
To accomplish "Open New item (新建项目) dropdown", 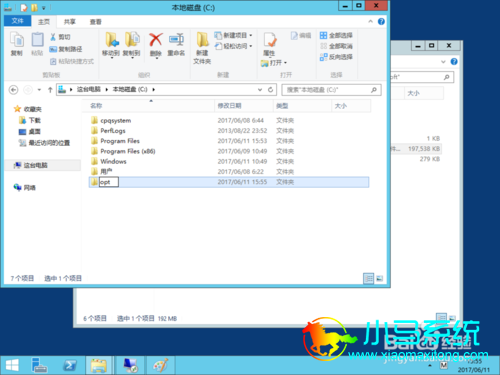I will (x=233, y=35).
